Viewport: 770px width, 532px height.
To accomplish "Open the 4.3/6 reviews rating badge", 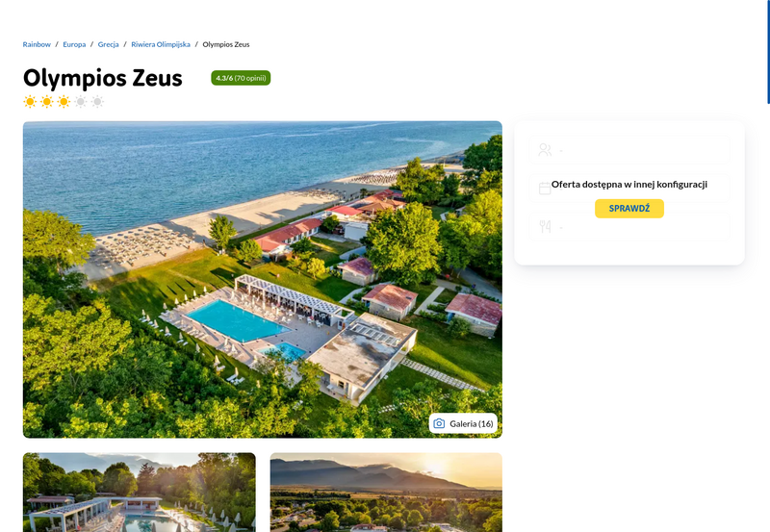I will (241, 78).
